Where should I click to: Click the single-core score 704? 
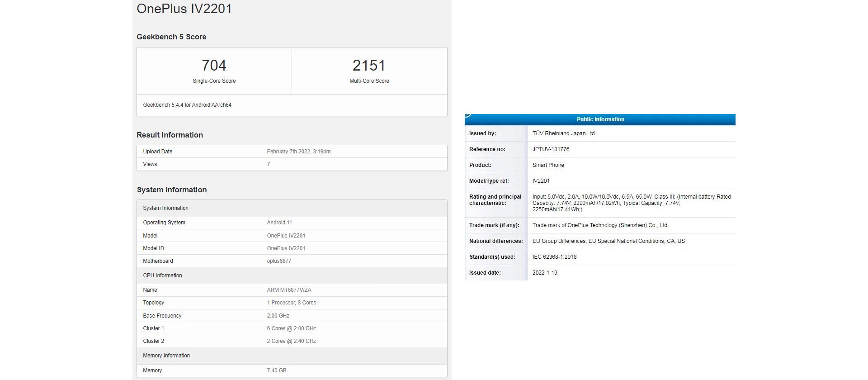(x=214, y=66)
